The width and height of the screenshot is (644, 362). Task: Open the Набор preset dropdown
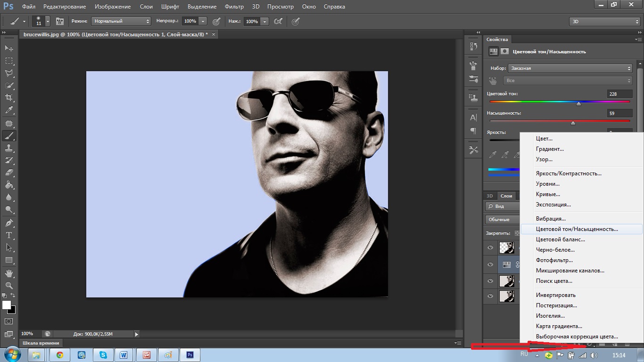pos(570,68)
